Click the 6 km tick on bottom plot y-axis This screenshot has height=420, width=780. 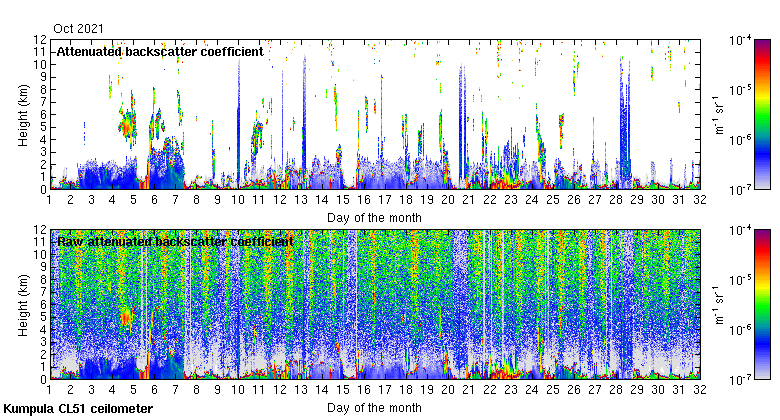[42, 304]
